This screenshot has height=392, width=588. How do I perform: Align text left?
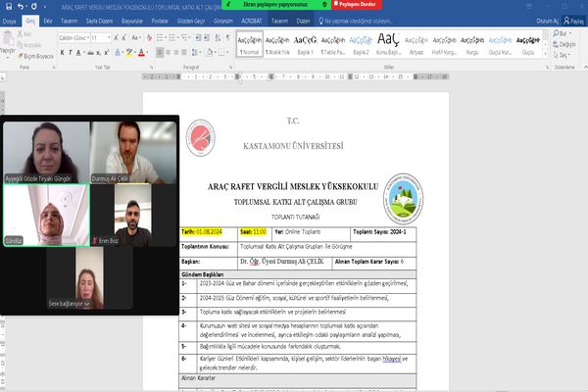[160, 53]
